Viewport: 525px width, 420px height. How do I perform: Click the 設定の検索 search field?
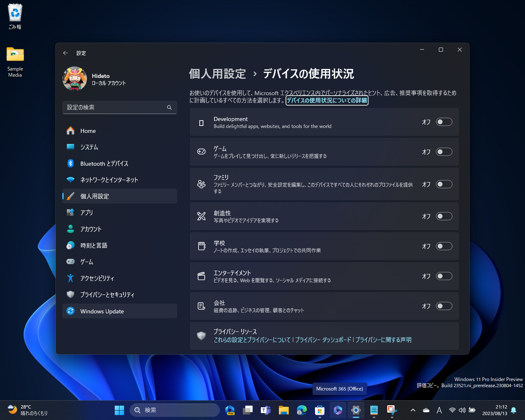tap(119, 107)
